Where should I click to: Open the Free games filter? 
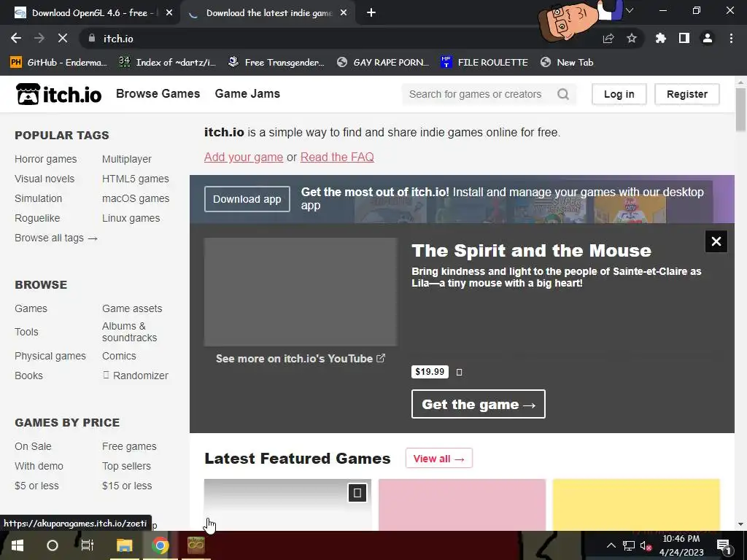(129, 446)
